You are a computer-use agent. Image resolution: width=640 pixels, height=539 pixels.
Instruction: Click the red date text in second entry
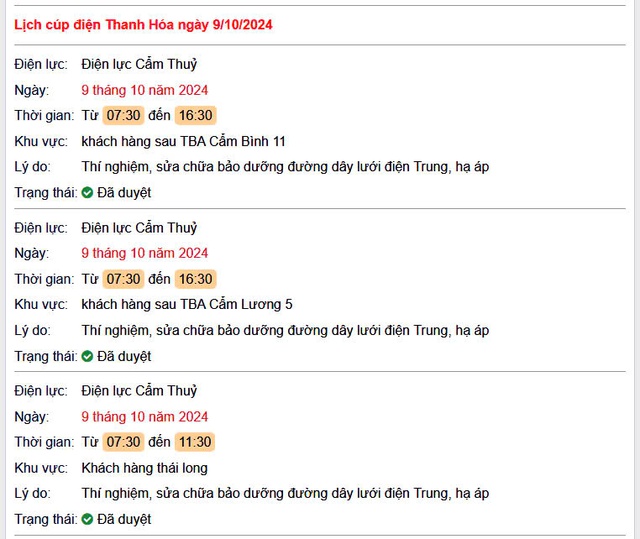tap(144, 253)
